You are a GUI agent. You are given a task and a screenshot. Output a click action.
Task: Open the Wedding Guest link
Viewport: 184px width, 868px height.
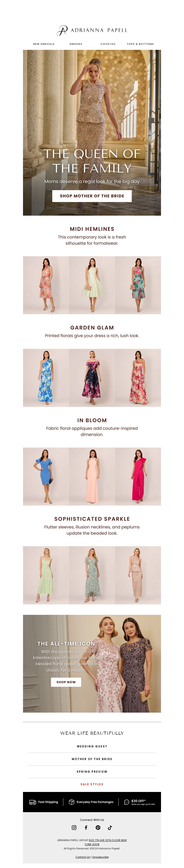(92, 746)
